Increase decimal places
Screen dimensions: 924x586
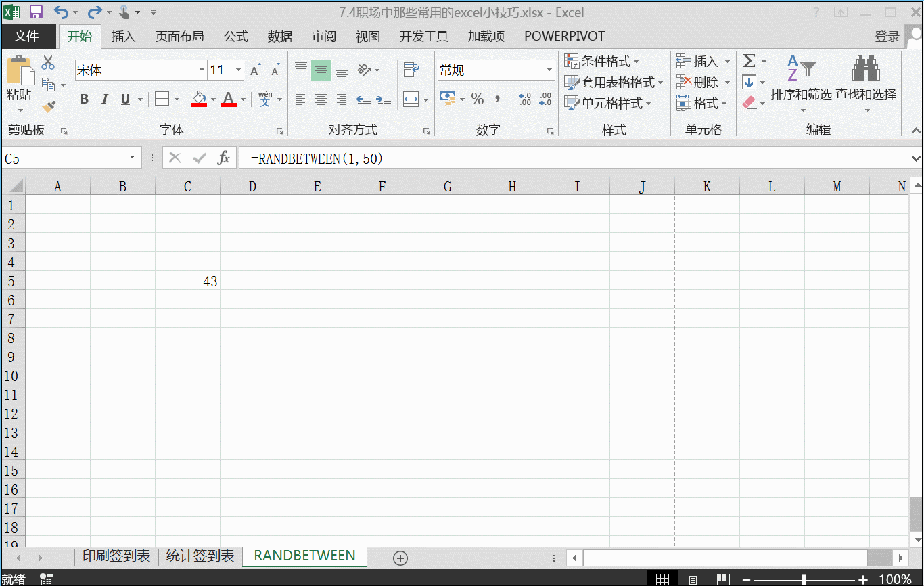tap(525, 99)
